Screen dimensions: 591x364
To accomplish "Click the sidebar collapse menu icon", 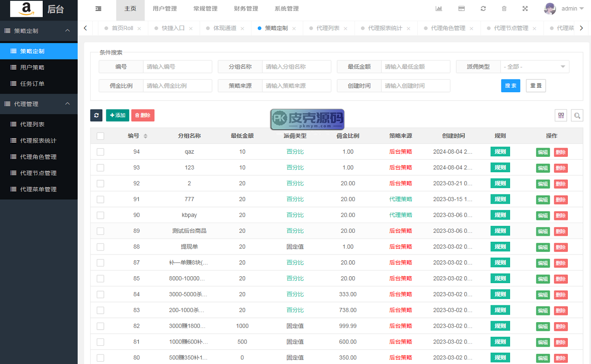I will pyautogui.click(x=98, y=9).
